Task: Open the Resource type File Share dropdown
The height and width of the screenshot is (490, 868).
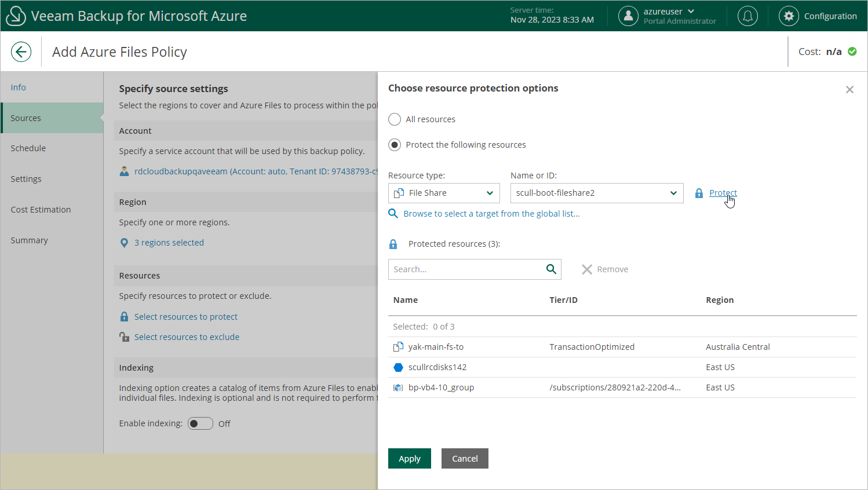Action: (444, 193)
